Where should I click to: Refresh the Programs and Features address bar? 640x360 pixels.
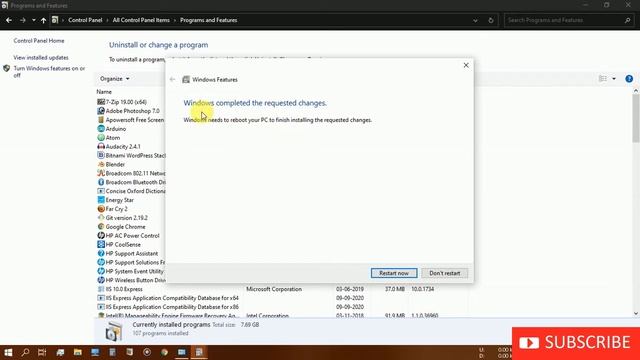(491, 20)
